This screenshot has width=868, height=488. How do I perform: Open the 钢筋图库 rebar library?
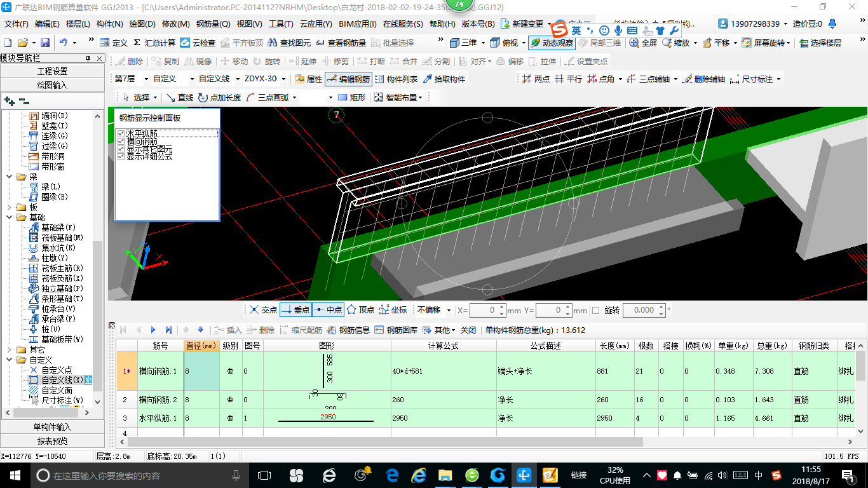(396, 330)
